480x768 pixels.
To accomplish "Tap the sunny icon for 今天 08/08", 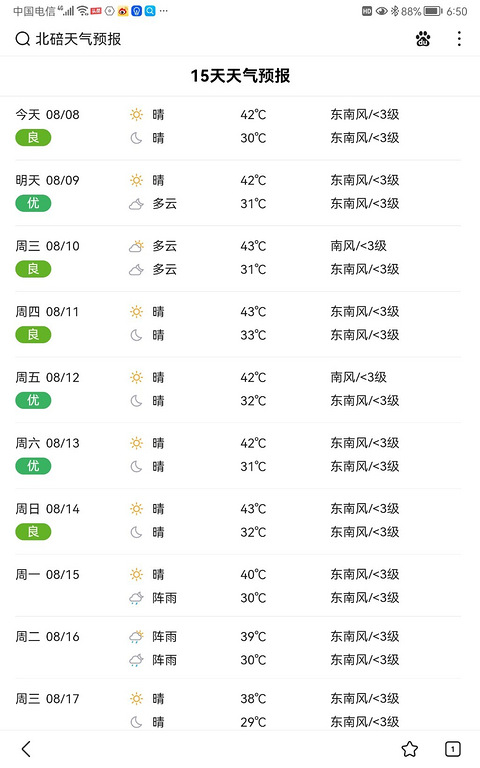I will pos(136,115).
